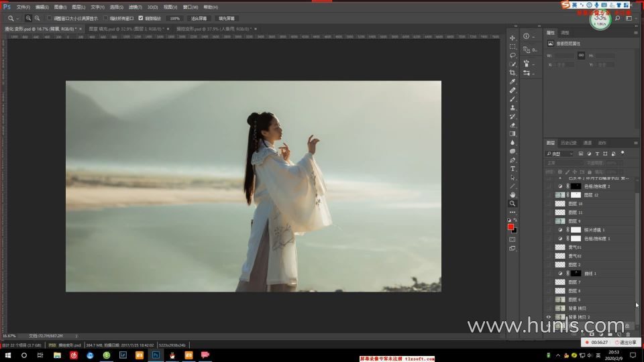Screen dimensions: 644x362
Task: Open the 窗口(W) menu
Action: click(x=190, y=7)
